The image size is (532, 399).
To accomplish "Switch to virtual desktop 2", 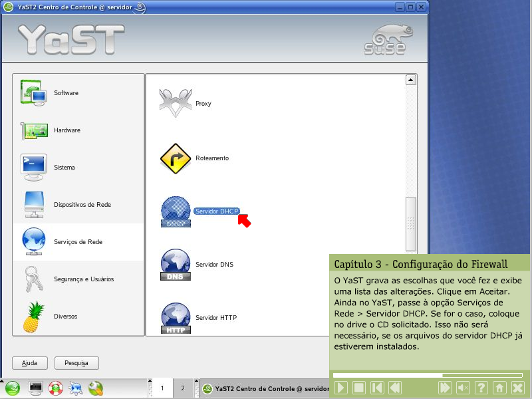I will point(182,388).
